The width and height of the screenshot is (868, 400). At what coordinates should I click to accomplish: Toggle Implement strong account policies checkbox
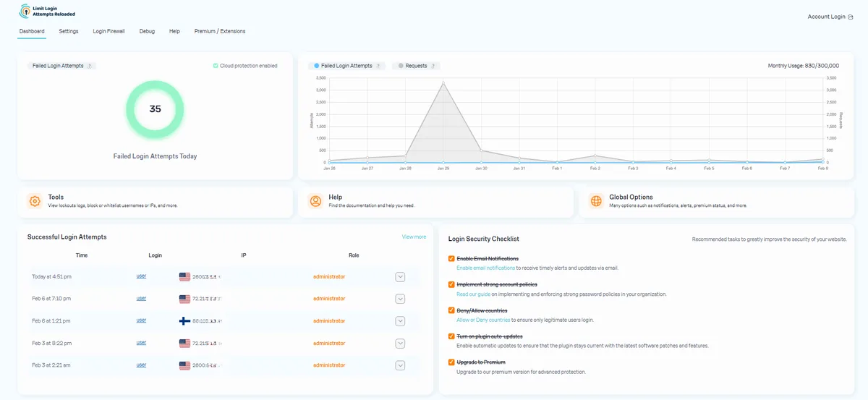[451, 284]
